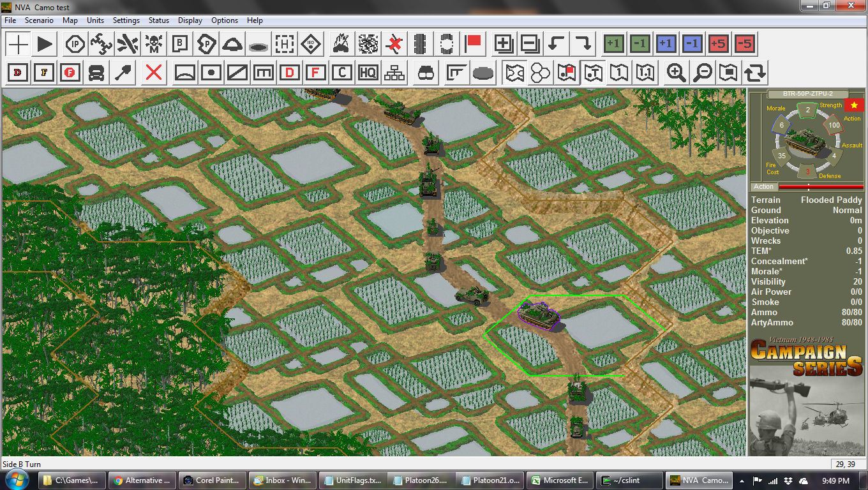Click the red flag objective icon
868x490 pixels.
coord(473,45)
